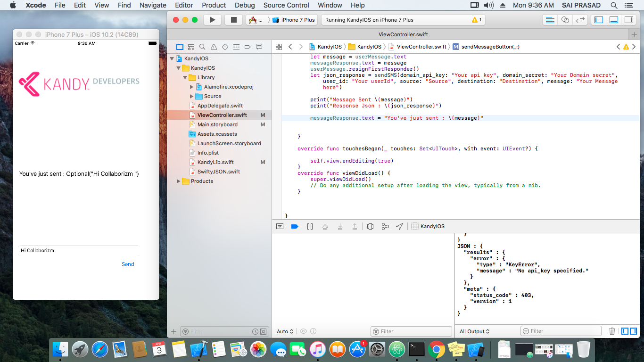Open debug view hierarchy
Viewport: 644px width, 362px height.
click(370, 226)
